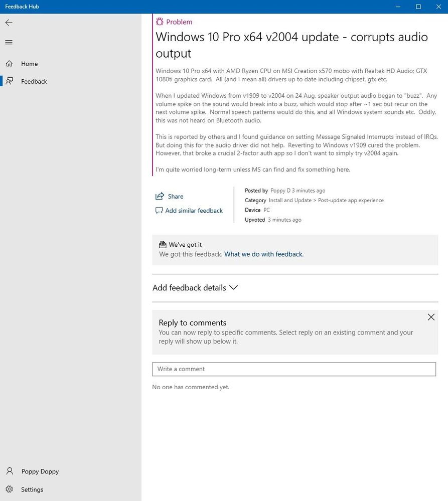Click the Problem bug icon
This screenshot has width=448, height=501.
point(159,22)
